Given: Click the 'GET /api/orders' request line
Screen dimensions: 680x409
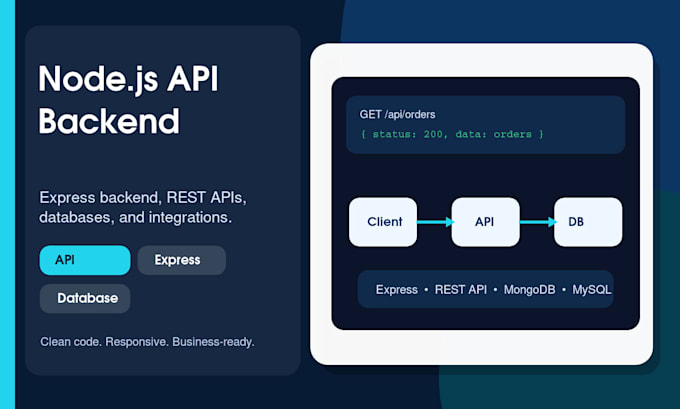Looking at the screenshot, I should tap(397, 115).
